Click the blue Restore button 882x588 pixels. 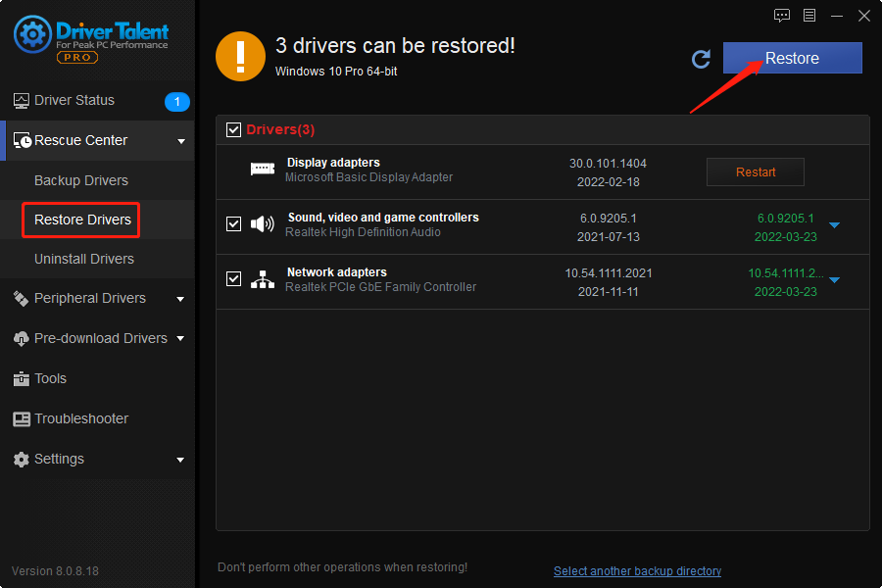(x=792, y=58)
